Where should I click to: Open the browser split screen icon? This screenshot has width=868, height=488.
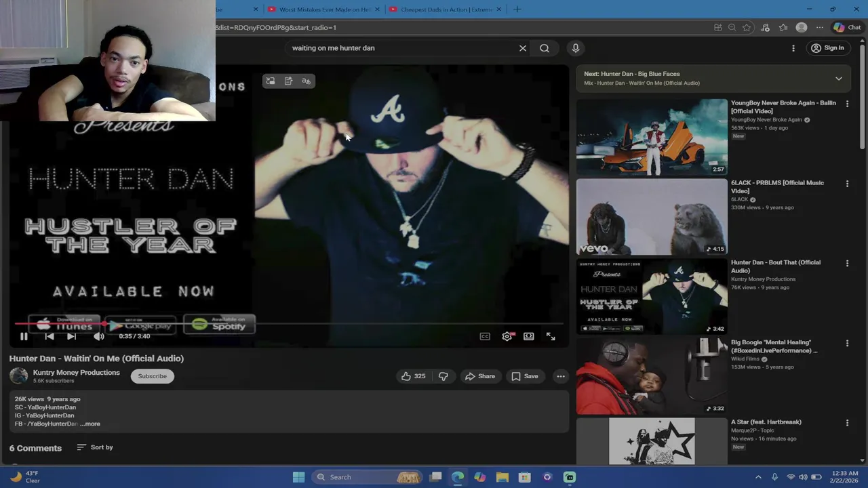(x=718, y=28)
